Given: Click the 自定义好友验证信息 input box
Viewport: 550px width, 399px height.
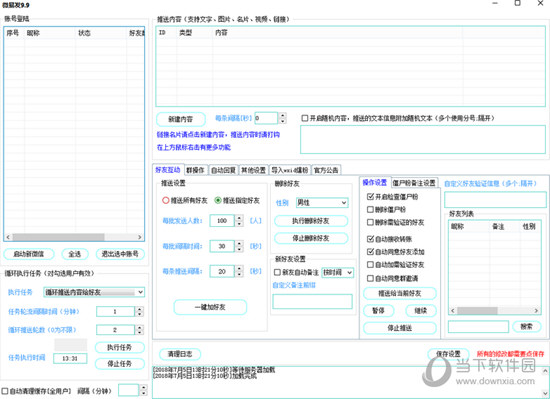Looking at the screenshot, I should click(x=495, y=200).
